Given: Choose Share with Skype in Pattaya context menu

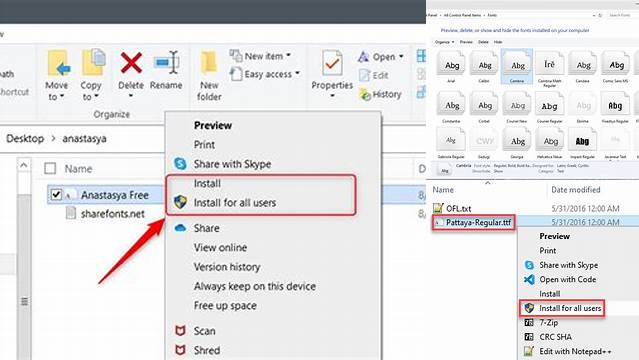Looking at the screenshot, I should 568,265.
